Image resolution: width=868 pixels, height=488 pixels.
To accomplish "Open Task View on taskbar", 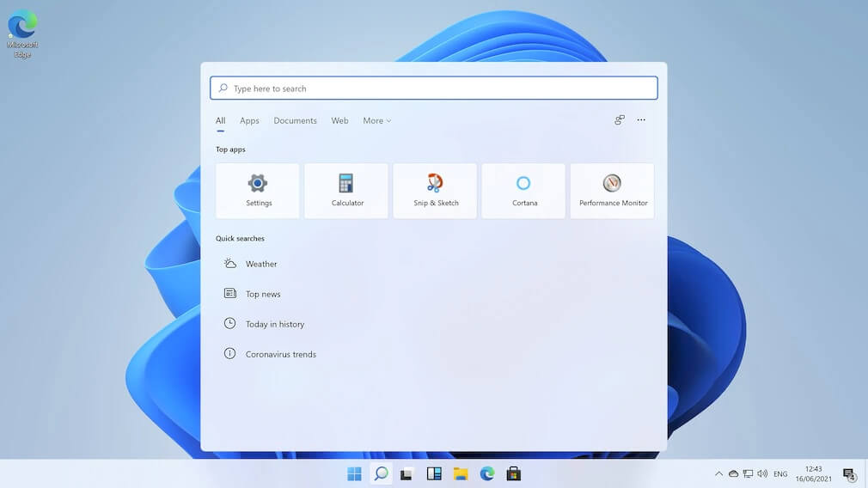I will click(407, 473).
